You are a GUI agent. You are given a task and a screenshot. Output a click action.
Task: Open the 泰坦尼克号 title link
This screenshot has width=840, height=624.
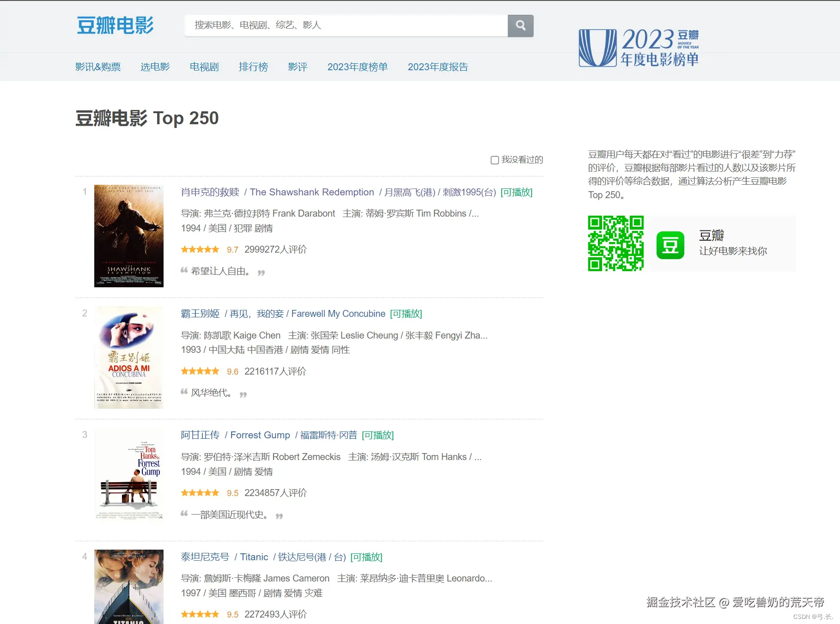coord(205,557)
